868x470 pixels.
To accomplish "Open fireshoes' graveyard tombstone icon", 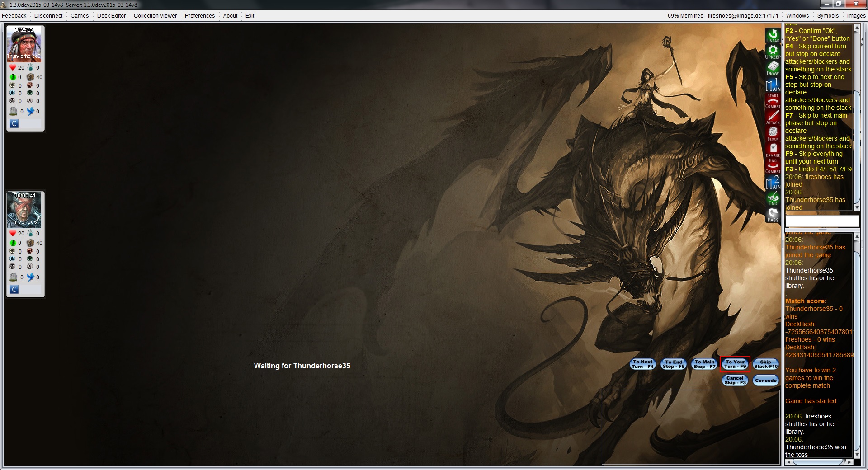I will click(x=14, y=277).
